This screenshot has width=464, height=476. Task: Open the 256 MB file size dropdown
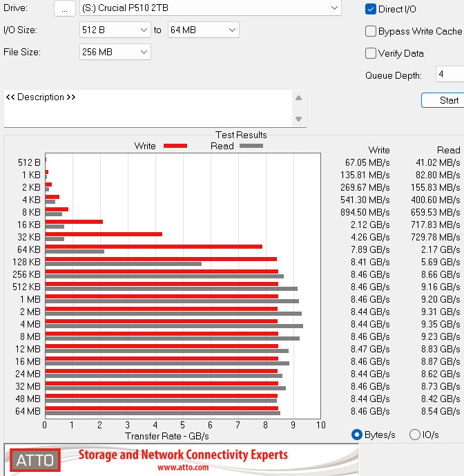click(x=115, y=52)
